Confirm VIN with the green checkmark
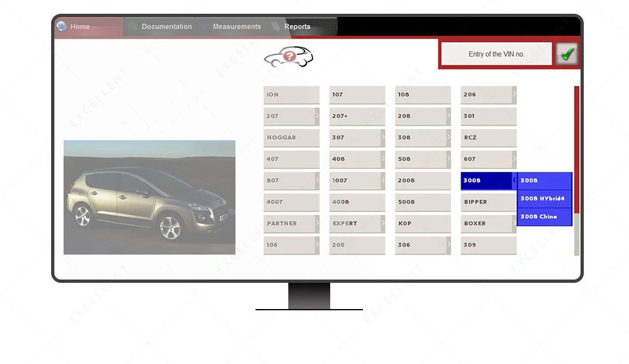This screenshot has width=629, height=364. [567, 54]
